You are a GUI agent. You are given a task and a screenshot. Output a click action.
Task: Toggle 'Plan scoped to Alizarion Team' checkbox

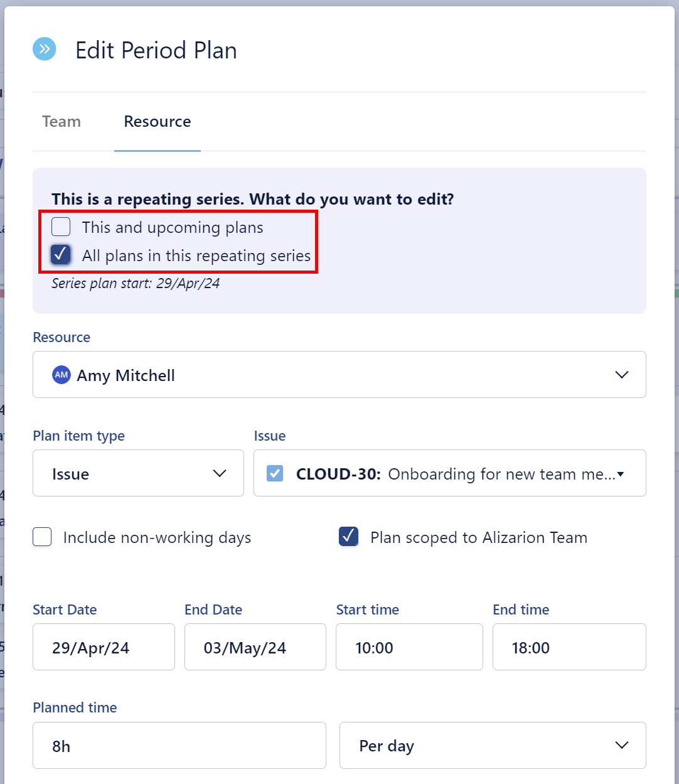349,537
